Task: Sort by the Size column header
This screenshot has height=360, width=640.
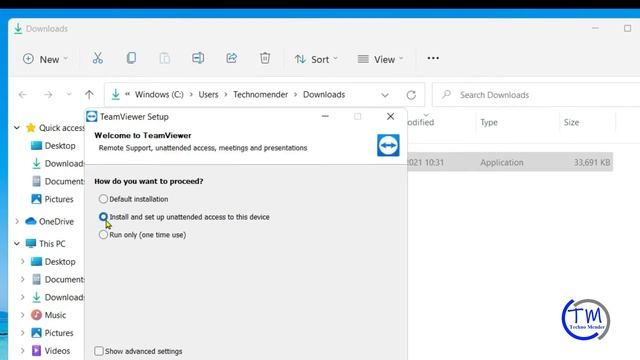Action: pyautogui.click(x=571, y=122)
